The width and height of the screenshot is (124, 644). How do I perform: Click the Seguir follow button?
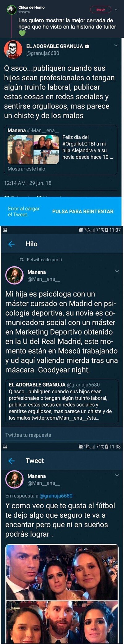pos(100,10)
